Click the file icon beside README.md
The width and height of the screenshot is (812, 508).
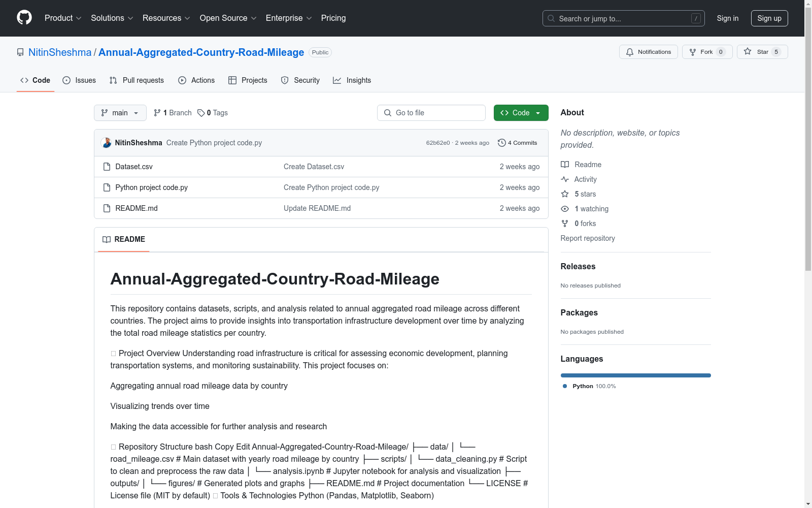(x=107, y=208)
